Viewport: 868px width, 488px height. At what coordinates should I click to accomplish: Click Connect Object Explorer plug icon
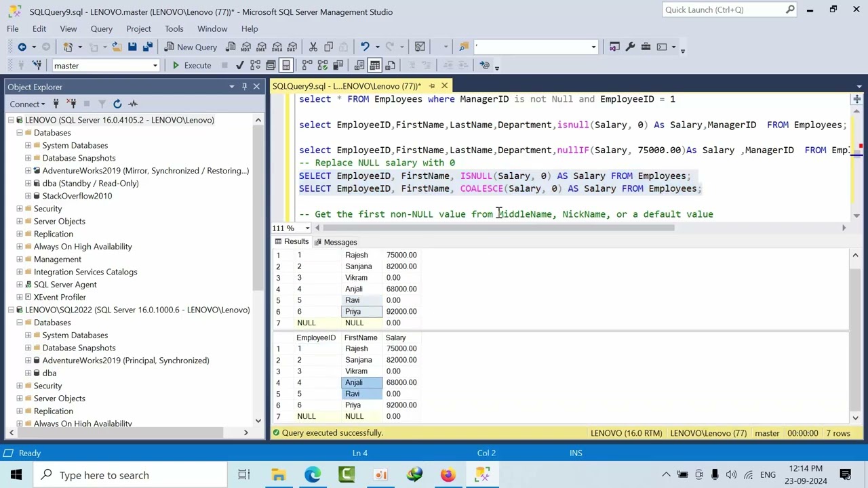[56, 104]
